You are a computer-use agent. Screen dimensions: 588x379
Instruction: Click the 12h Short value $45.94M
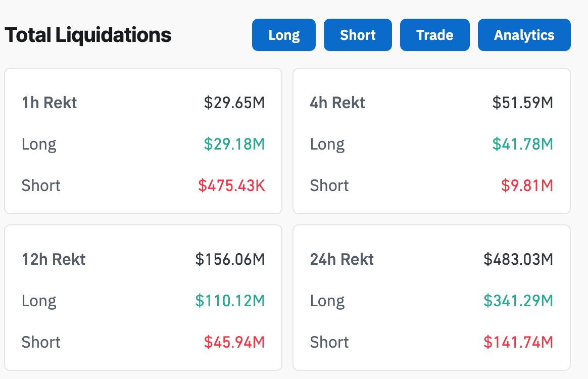(234, 342)
